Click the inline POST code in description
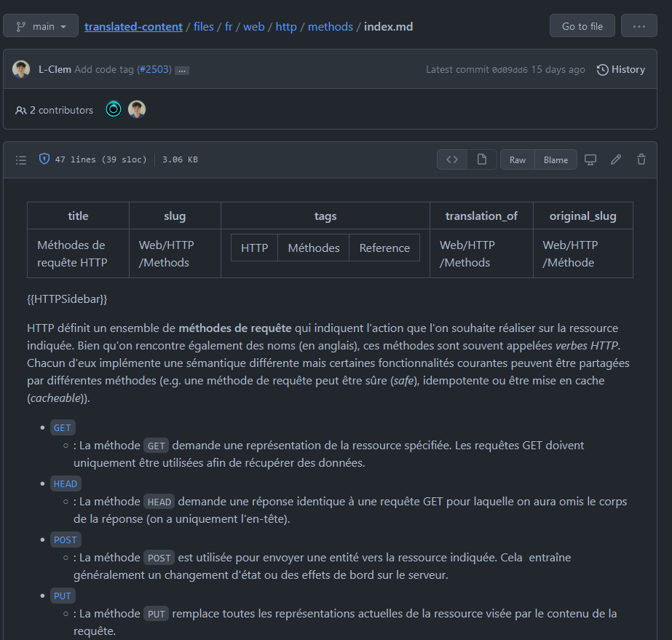The height and width of the screenshot is (640, 672). coord(159,558)
